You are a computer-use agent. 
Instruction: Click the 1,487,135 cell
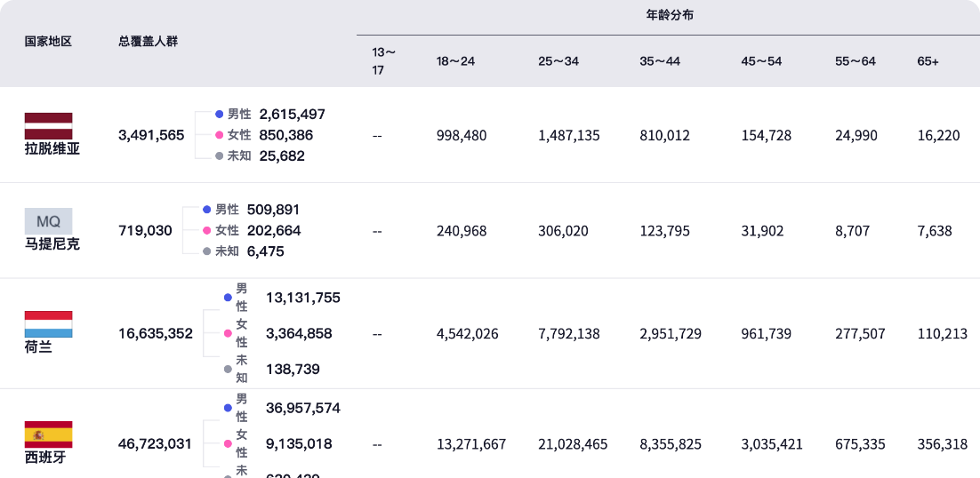(569, 135)
